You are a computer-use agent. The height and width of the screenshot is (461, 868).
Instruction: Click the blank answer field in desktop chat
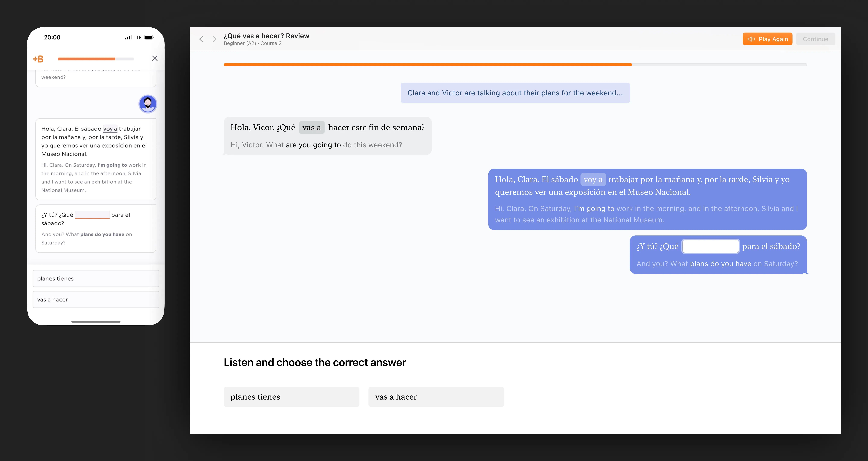tap(710, 246)
